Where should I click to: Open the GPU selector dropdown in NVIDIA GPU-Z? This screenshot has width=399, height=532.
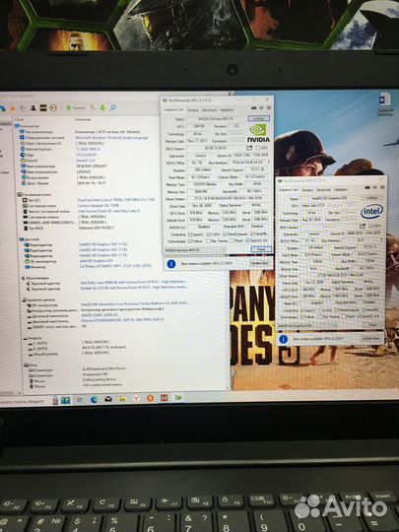194,250
